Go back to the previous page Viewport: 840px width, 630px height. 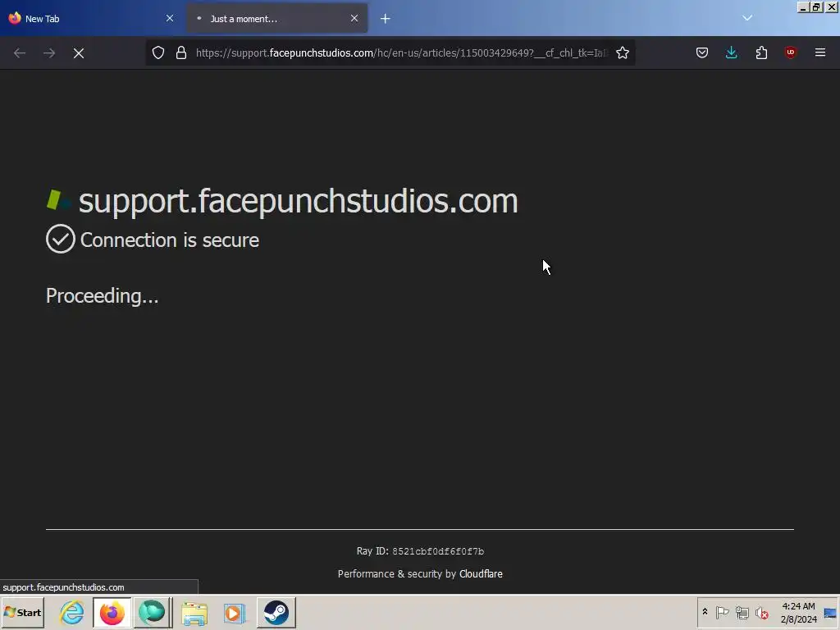20,53
